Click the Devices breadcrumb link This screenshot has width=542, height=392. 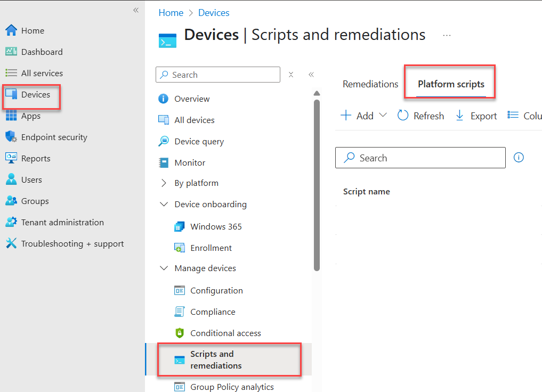[214, 13]
